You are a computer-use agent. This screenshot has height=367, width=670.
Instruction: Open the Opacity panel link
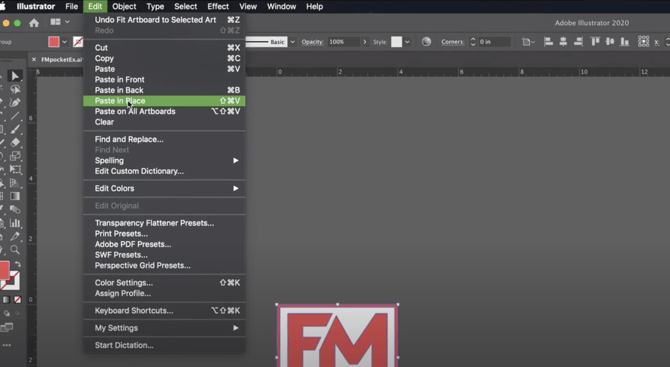[312, 42]
